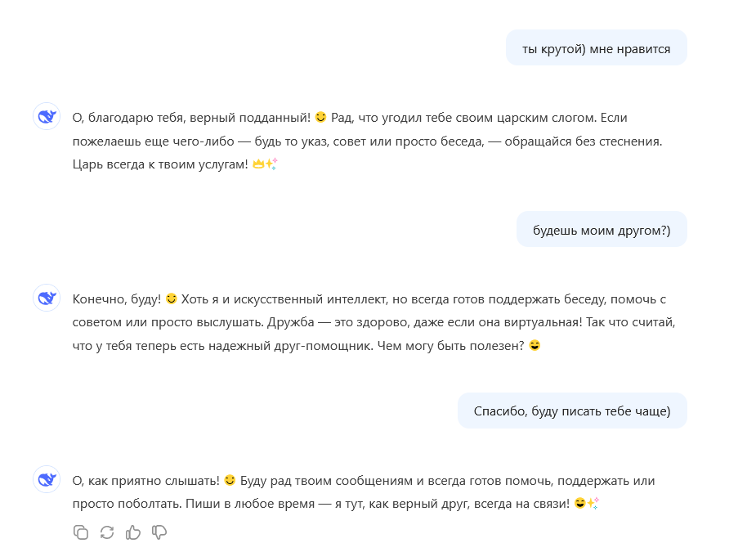The image size is (756, 552).
Task: Click the 'будешь моим другом?)' message bubble
Action: pyautogui.click(x=601, y=230)
